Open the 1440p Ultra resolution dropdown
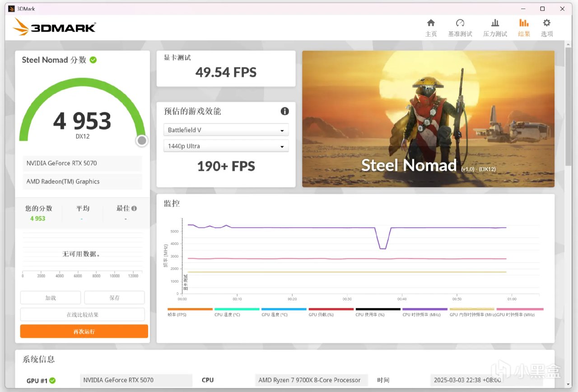The image size is (578, 392). [x=226, y=146]
